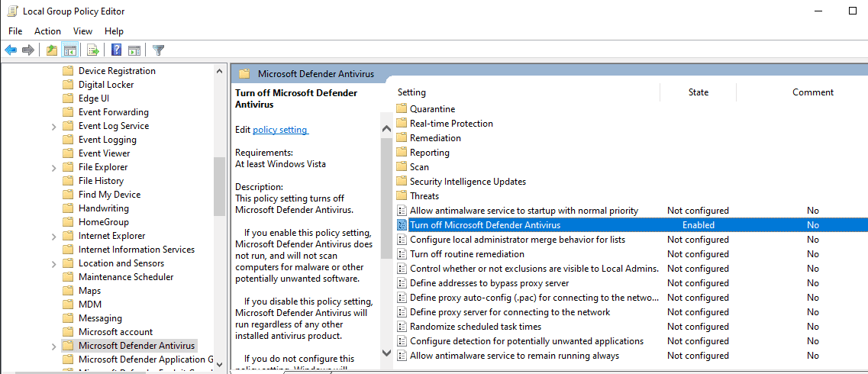This screenshot has width=868, height=374.
Task: Open the Action menu
Action: pos(47,31)
